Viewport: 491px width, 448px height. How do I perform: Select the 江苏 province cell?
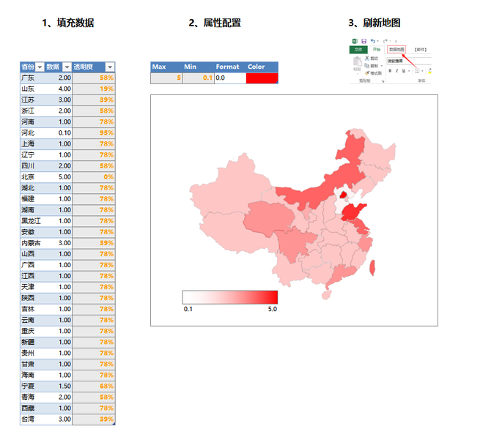click(32, 100)
